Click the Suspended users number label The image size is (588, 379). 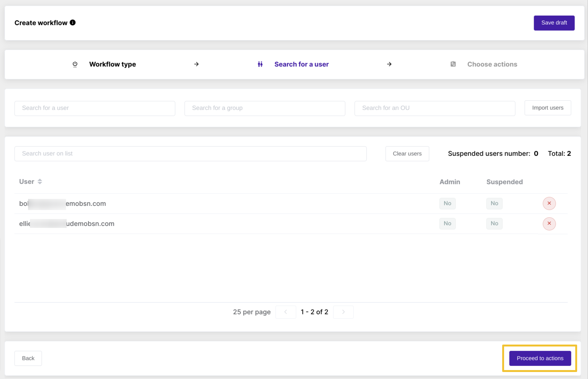(x=489, y=154)
